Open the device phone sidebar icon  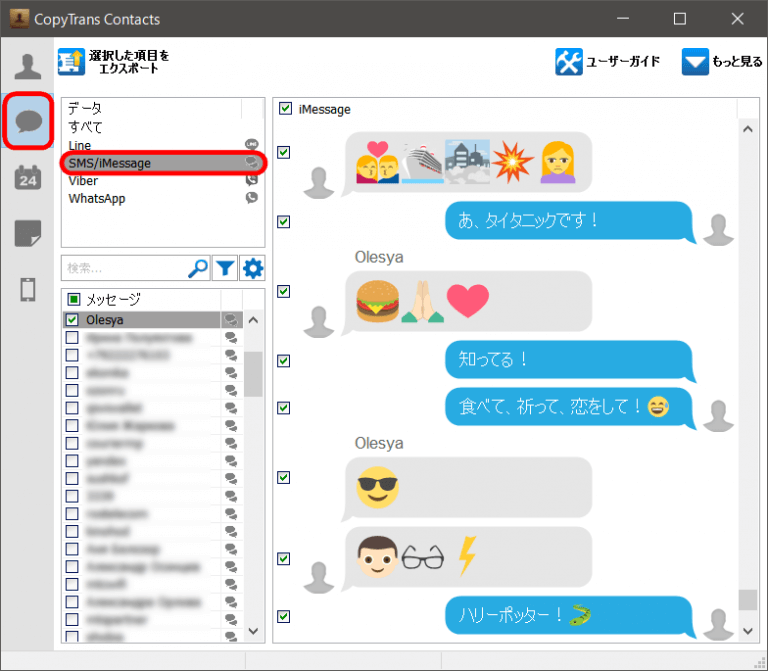[x=28, y=289]
